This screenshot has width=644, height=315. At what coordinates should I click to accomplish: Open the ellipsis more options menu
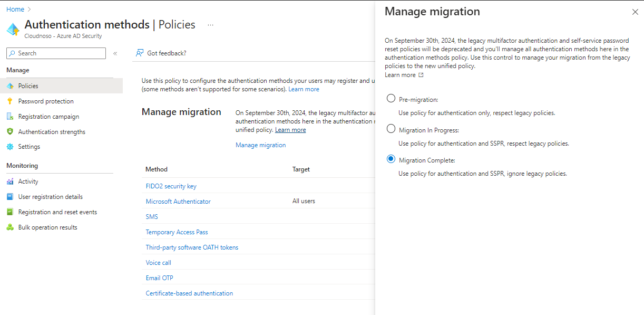[x=210, y=25]
